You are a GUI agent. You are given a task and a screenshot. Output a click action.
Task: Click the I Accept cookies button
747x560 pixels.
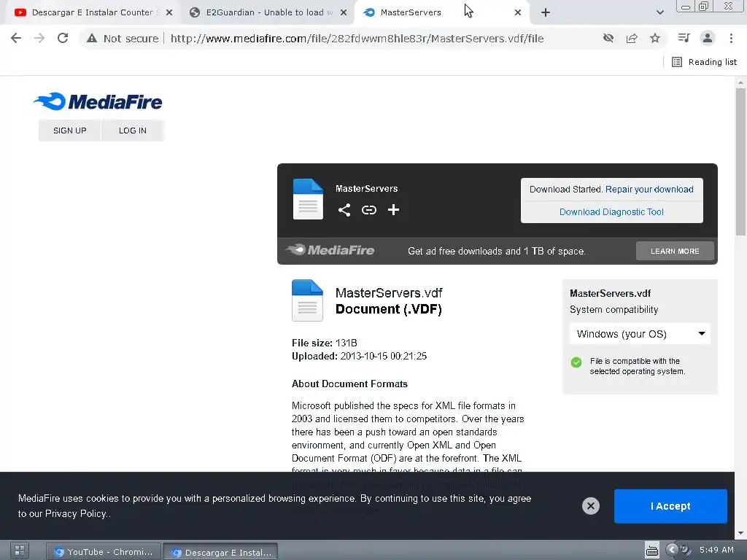[x=670, y=506]
